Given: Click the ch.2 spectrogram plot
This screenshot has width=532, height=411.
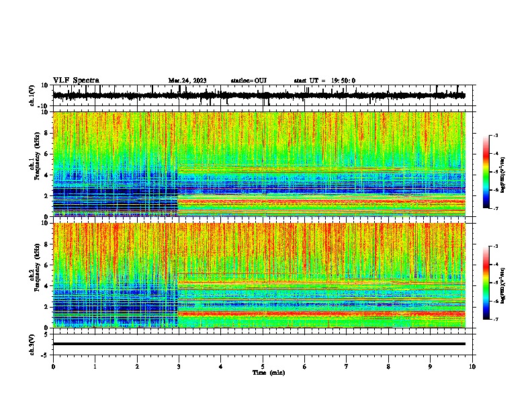Looking at the screenshot, I should click(259, 275).
